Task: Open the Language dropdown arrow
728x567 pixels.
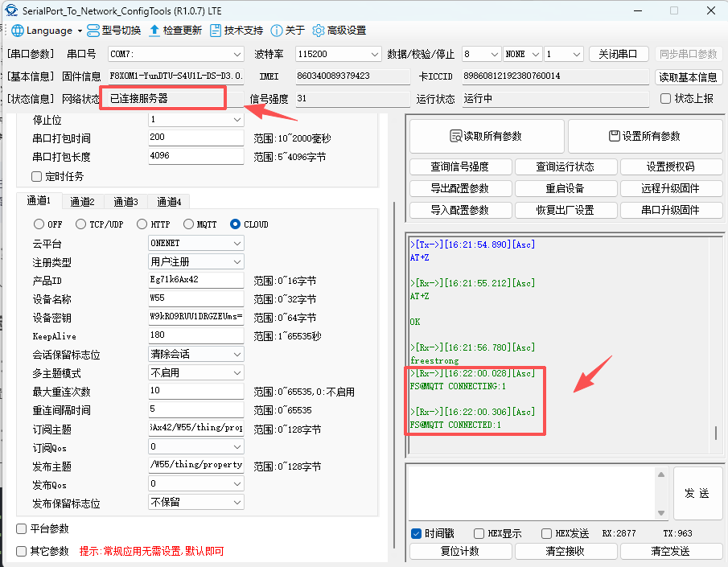Action: click(80, 31)
